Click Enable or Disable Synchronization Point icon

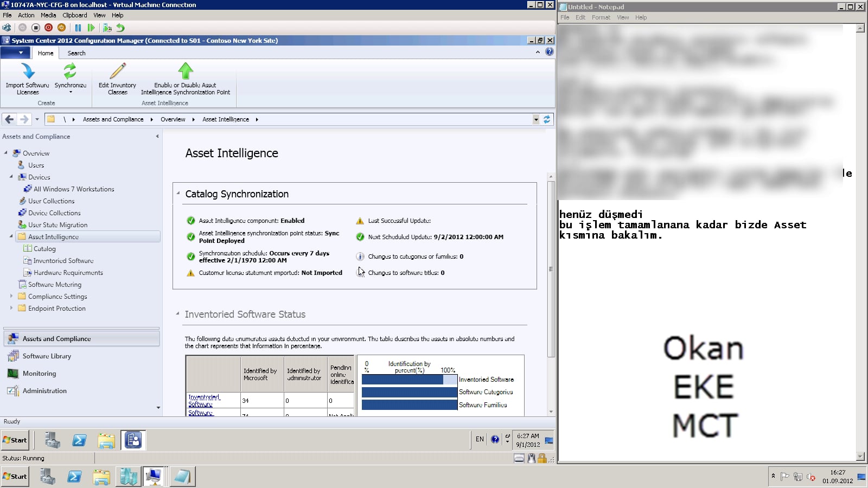[186, 70]
